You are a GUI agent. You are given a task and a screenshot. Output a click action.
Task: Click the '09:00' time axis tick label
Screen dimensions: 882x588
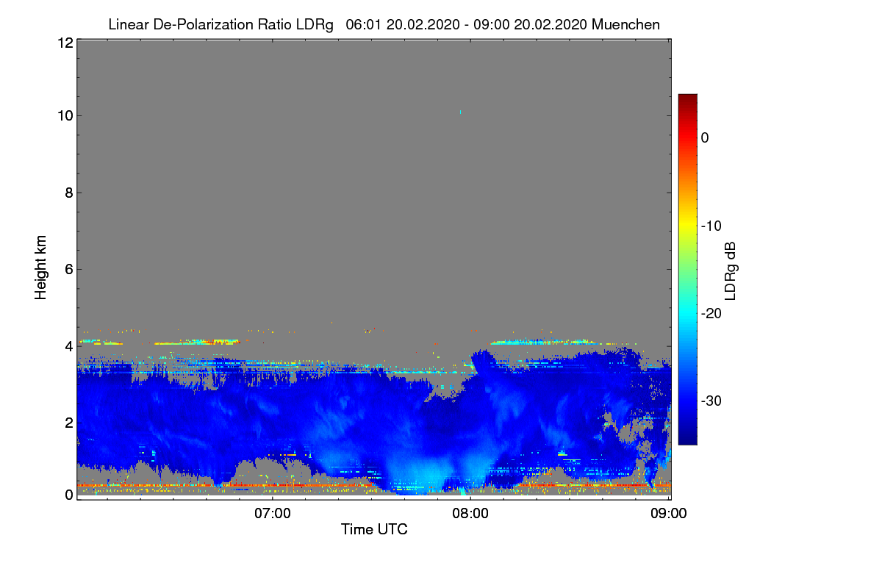coord(669,513)
